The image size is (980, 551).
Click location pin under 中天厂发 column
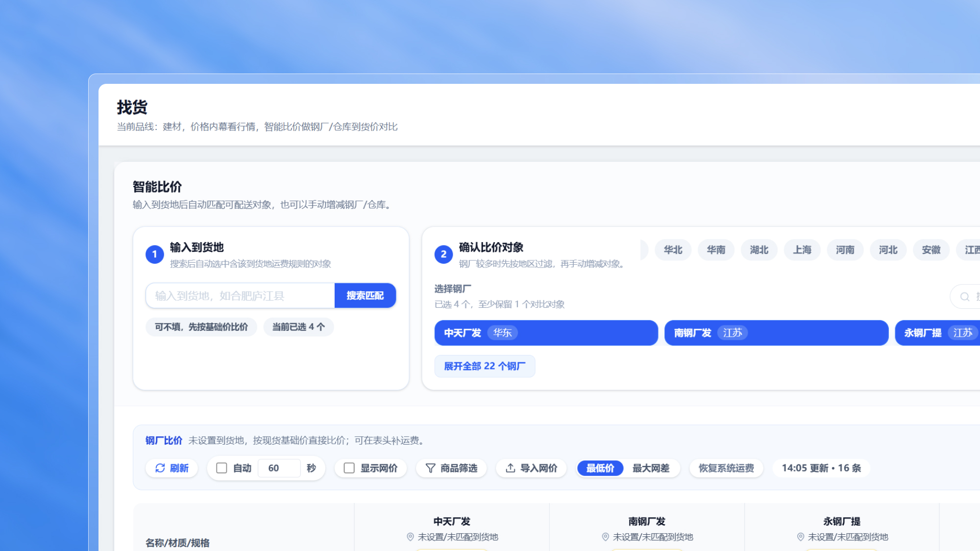pyautogui.click(x=410, y=537)
